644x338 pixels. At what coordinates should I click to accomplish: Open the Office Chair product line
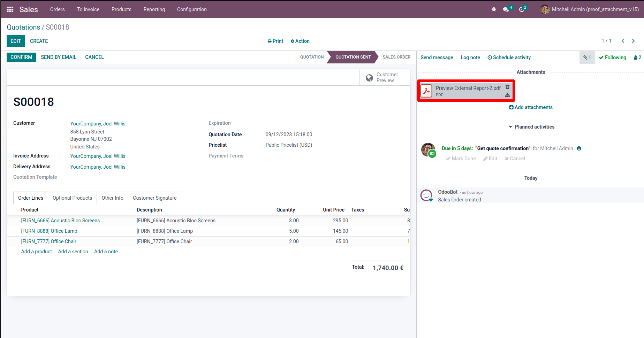tap(49, 241)
